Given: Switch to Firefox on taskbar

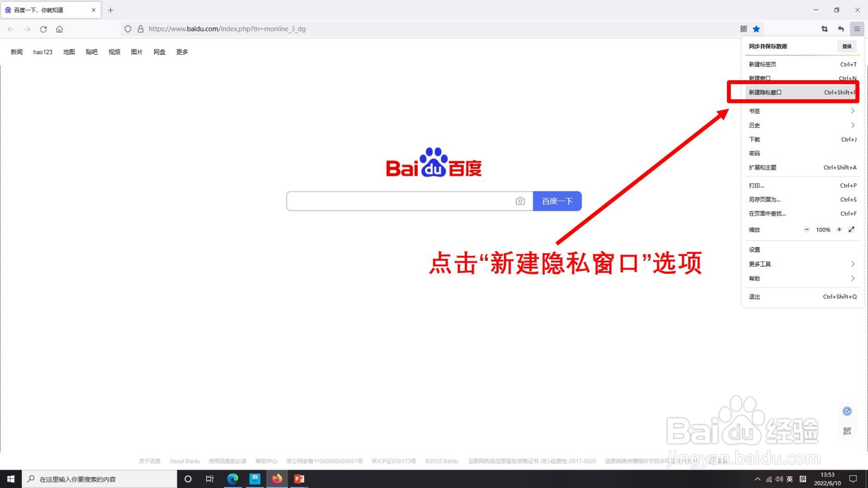Looking at the screenshot, I should (x=277, y=479).
